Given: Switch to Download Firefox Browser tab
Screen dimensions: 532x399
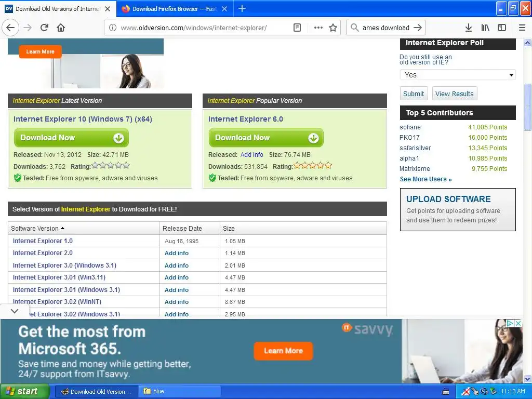Looking at the screenshot, I should coord(175,9).
